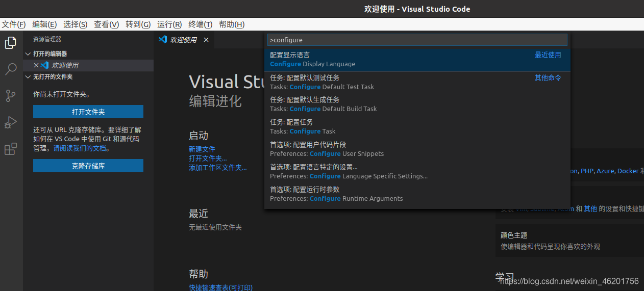Switch to the 欢迎使用 tab

(x=184, y=40)
